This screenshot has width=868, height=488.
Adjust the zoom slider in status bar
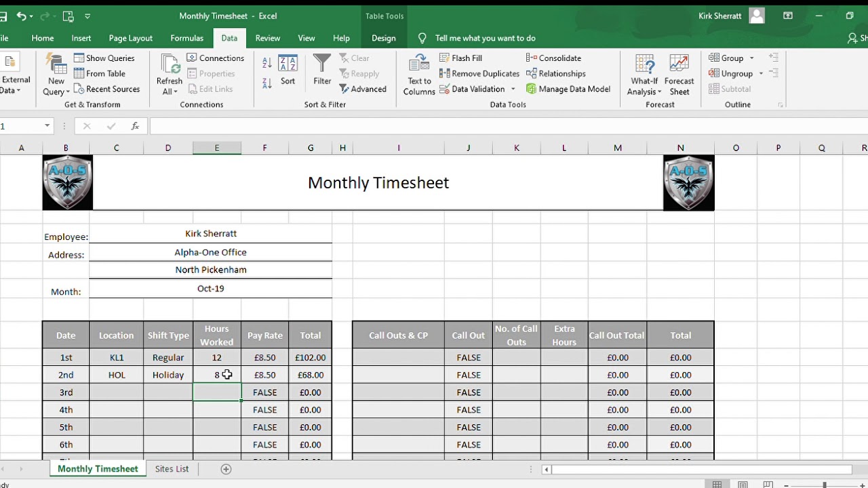(x=825, y=485)
